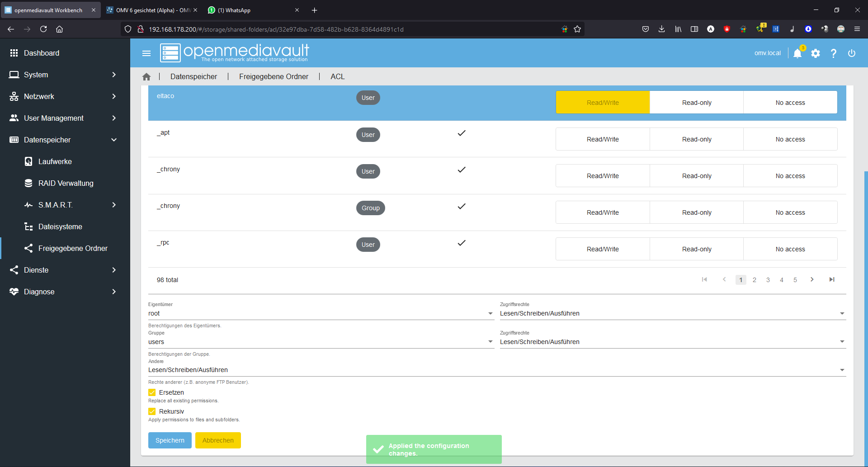Open Freigegebene Ordner breadcrumb

[274, 77]
